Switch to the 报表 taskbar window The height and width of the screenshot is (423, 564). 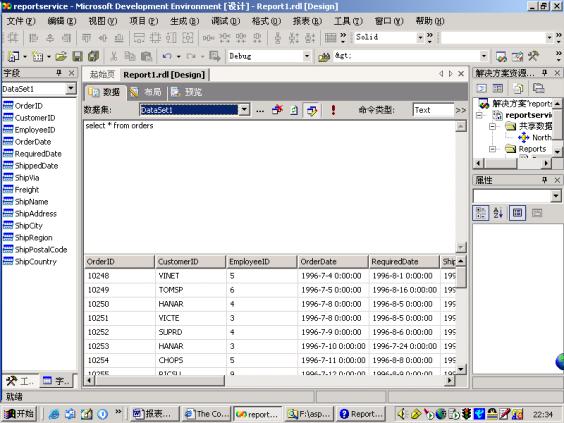tap(155, 414)
